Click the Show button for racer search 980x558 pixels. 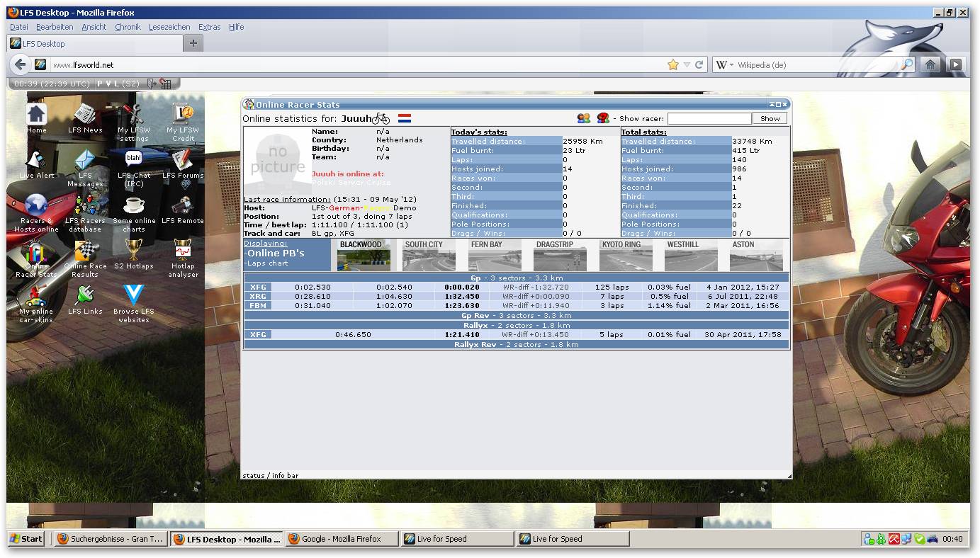tap(770, 118)
